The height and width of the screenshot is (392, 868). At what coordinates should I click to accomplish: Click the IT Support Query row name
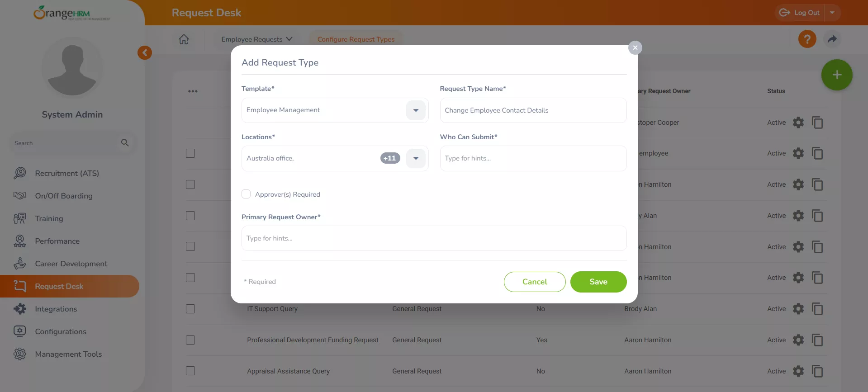click(x=272, y=309)
